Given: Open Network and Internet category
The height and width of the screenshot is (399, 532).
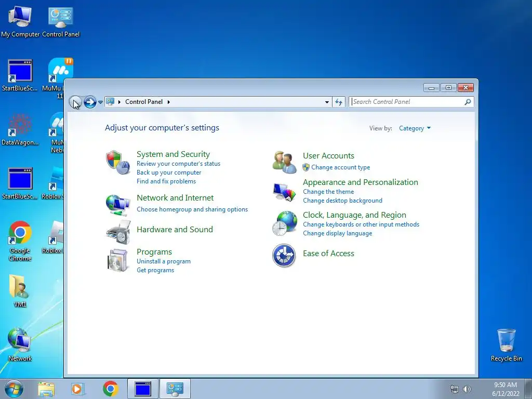Looking at the screenshot, I should point(175,198).
